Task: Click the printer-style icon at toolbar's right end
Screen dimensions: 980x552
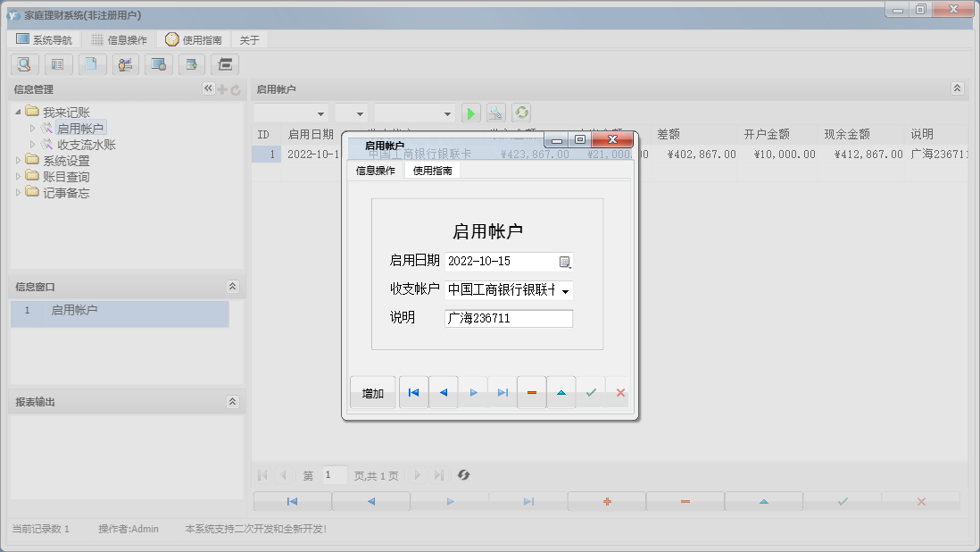Action: pos(226,64)
